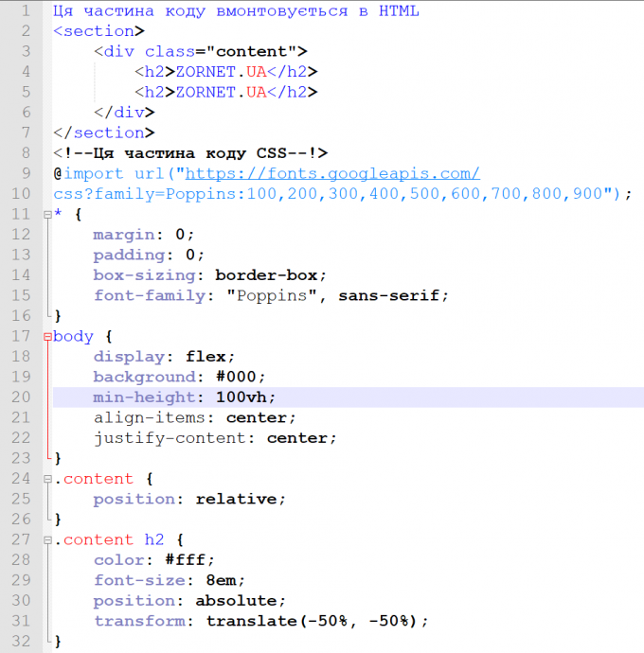Screen dimensions: 644x653
Task: Click the .content selector on line 24
Action: click(x=94, y=479)
